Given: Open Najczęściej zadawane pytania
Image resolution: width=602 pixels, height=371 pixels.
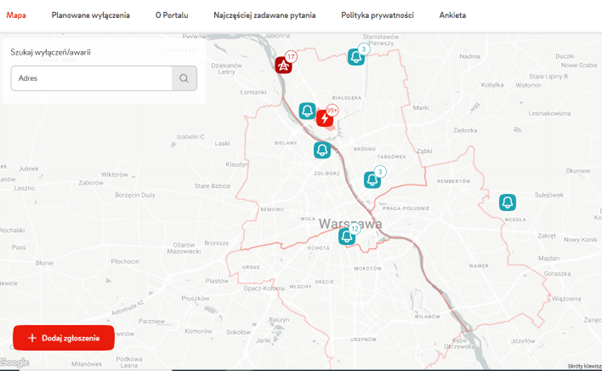Looking at the screenshot, I should [x=265, y=15].
